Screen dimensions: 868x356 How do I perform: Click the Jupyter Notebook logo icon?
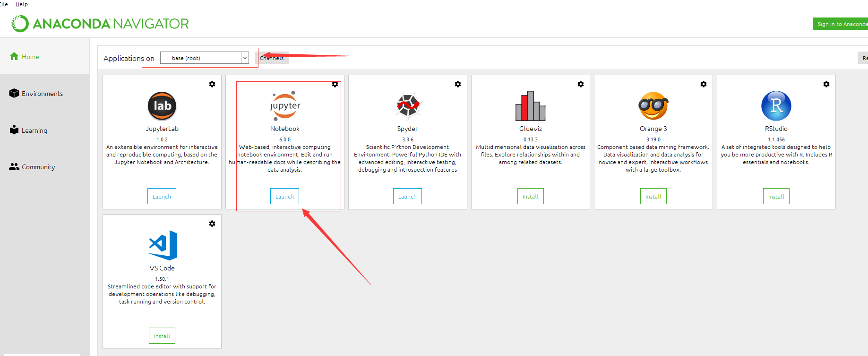pos(285,105)
